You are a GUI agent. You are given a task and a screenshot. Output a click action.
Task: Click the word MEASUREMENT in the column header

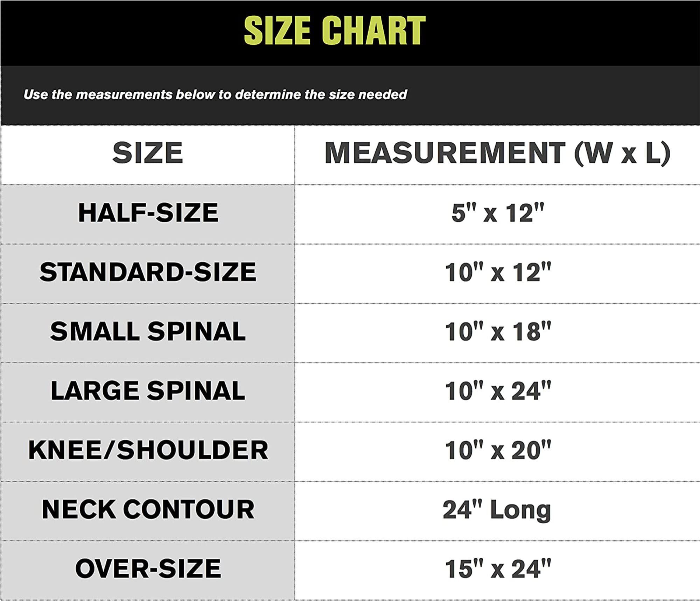tap(445, 153)
